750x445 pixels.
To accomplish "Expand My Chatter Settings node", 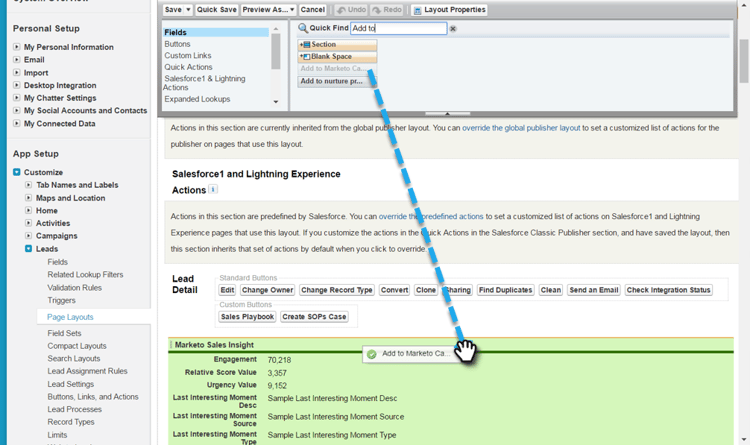I will (x=17, y=98).
